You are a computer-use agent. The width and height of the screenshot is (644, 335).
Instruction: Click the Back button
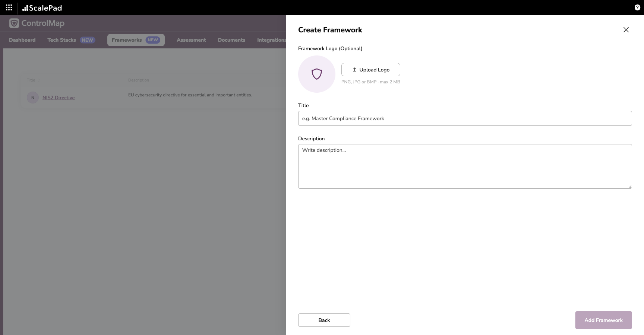pyautogui.click(x=324, y=320)
